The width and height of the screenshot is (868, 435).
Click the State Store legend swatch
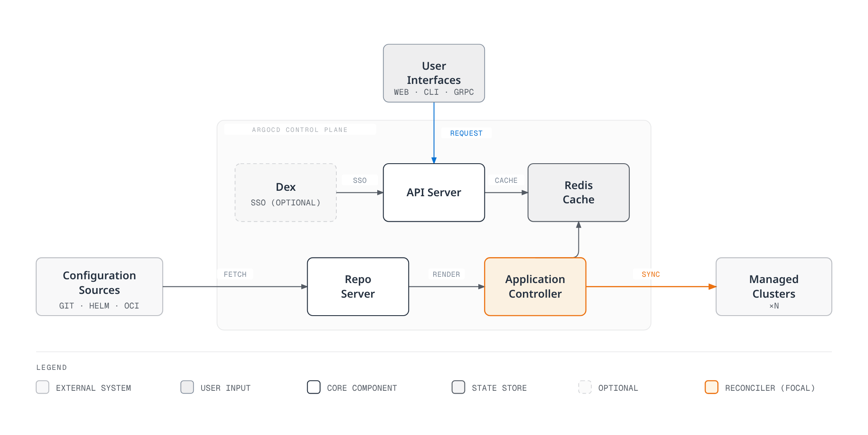pyautogui.click(x=458, y=387)
